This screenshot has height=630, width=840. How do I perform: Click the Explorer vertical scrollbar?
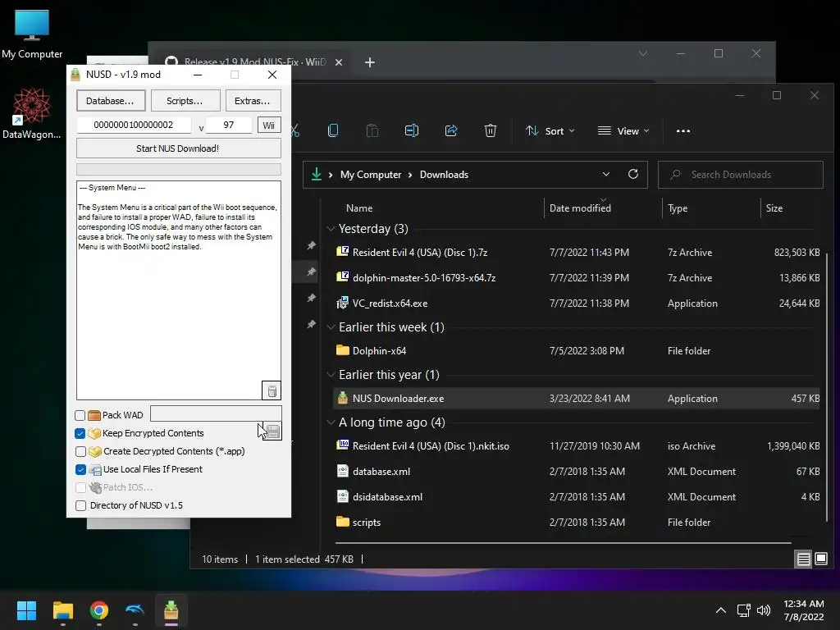pos(828,386)
